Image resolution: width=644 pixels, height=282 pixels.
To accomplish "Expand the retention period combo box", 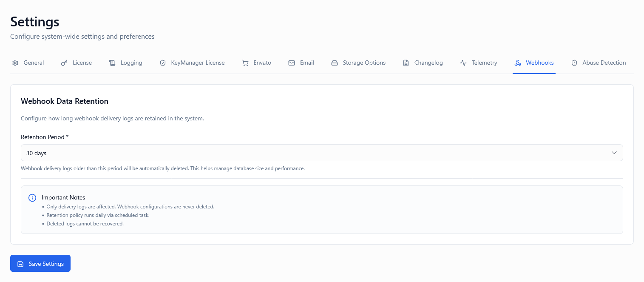I will pos(322,153).
